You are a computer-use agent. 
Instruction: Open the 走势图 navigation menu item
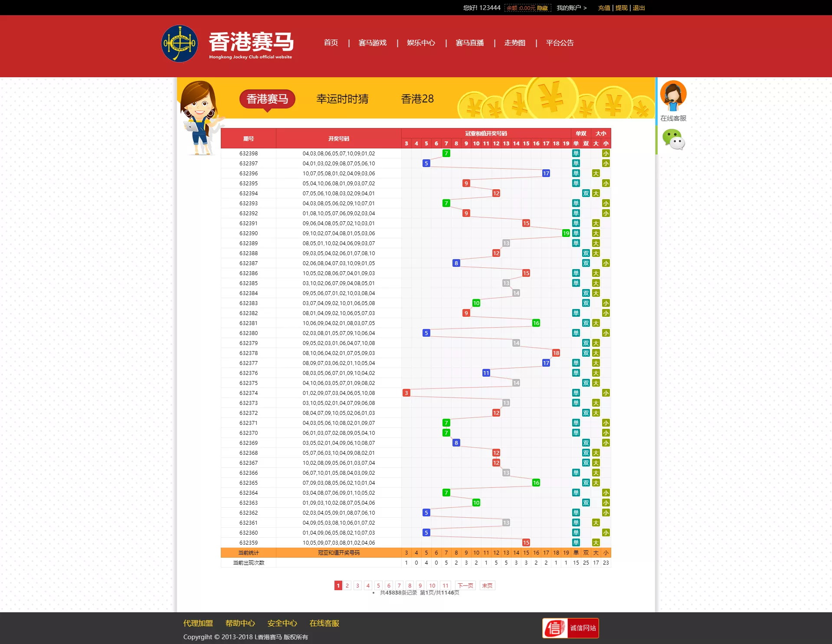tap(514, 43)
